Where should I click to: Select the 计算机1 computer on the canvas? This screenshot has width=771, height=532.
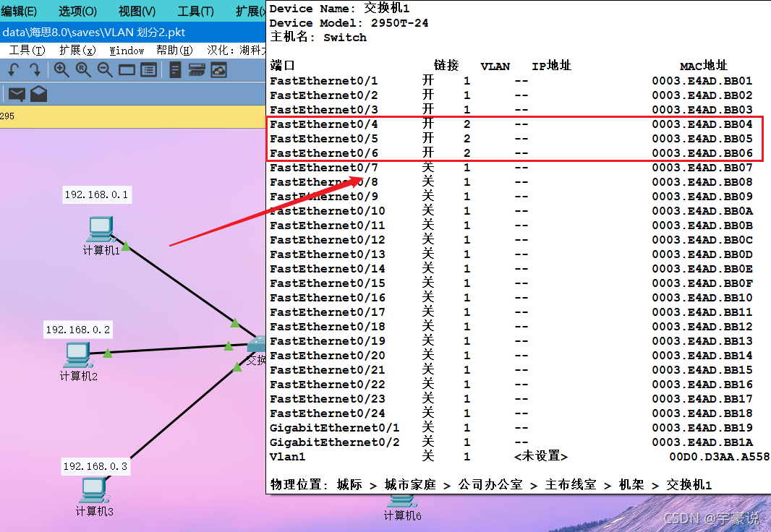tap(101, 229)
